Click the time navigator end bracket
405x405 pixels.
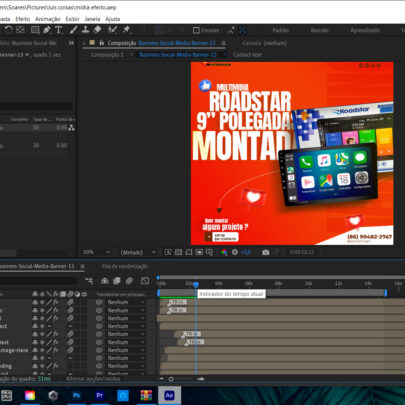(386, 293)
